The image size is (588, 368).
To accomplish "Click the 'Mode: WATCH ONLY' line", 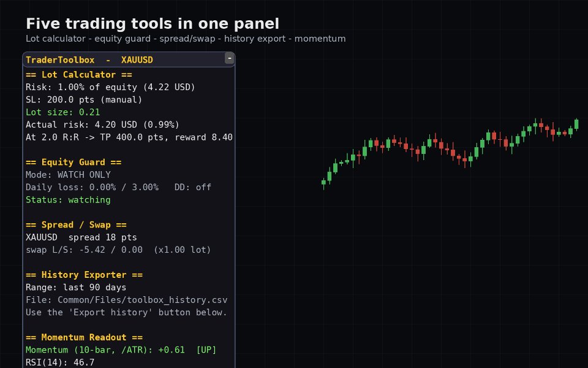I will [68, 175].
